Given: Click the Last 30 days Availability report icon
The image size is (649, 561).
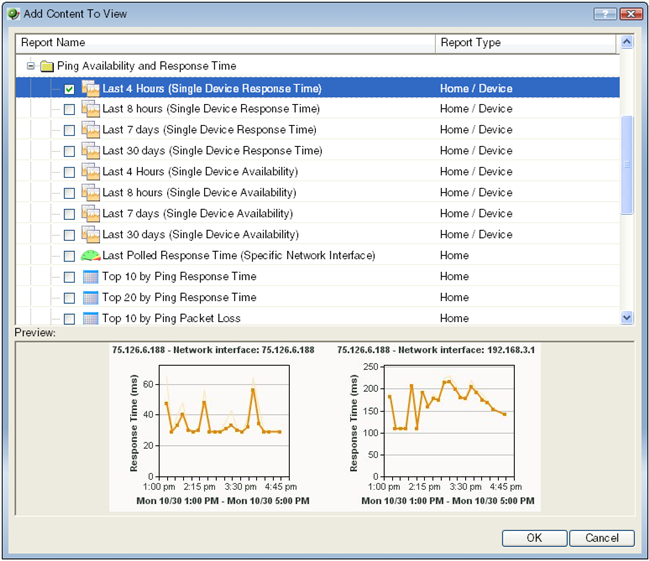Looking at the screenshot, I should [x=90, y=235].
